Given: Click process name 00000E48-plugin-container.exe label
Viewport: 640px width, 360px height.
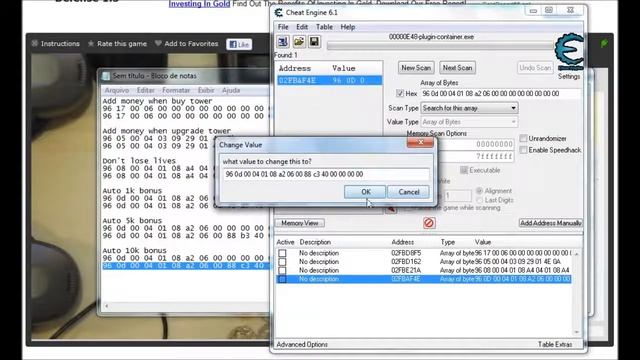Looking at the screenshot, I should click(431, 36).
